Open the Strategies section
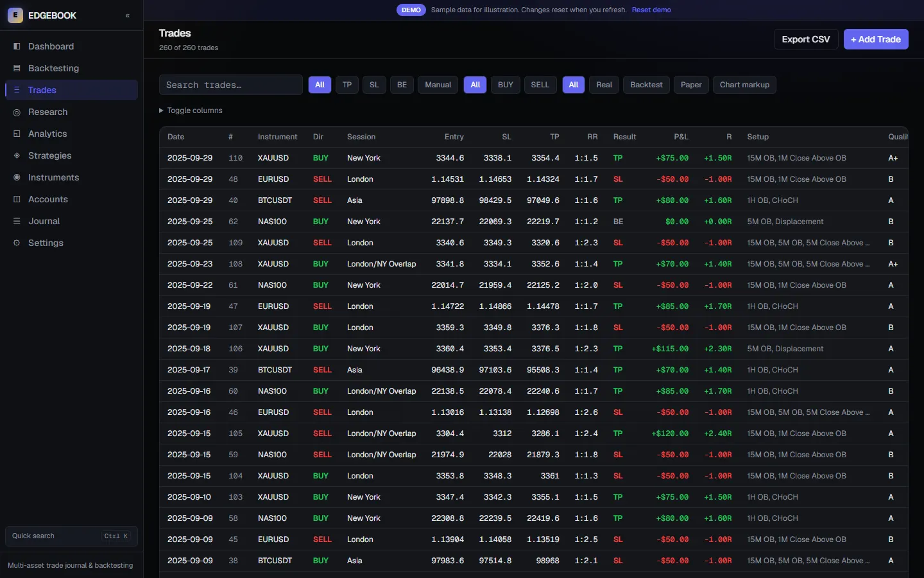The height and width of the screenshot is (578, 924). 71,155
